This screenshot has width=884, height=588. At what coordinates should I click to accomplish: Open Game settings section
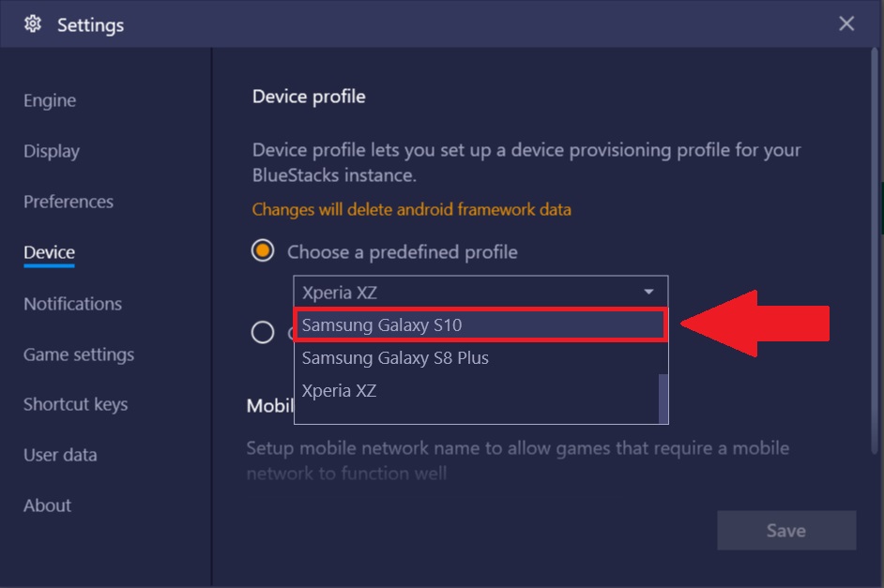[79, 354]
